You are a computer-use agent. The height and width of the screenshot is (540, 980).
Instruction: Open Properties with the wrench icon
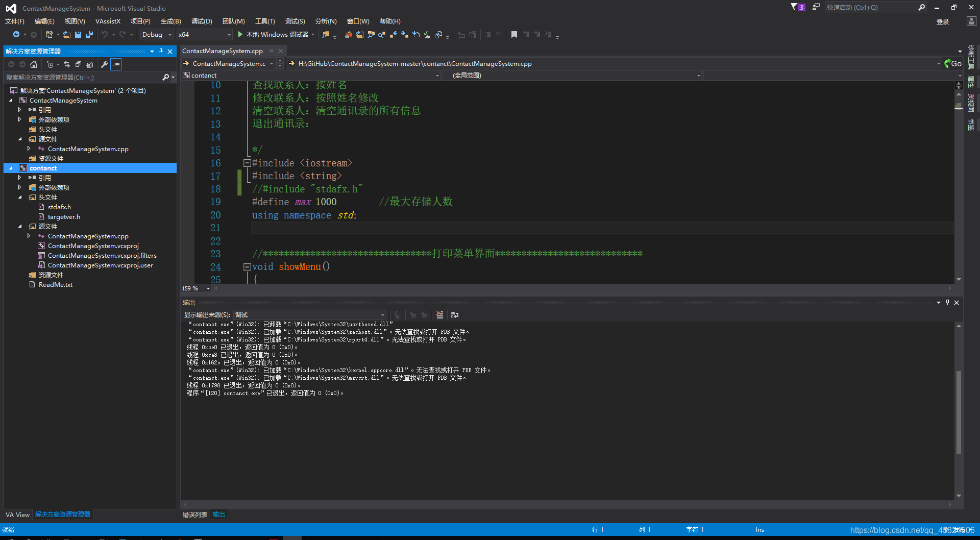[x=104, y=64]
